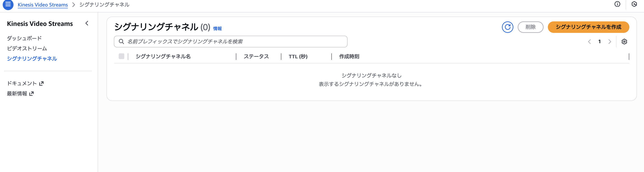This screenshot has width=644, height=172.
Task: Click the search magnifier icon in the filter box
Action: [x=122, y=41]
